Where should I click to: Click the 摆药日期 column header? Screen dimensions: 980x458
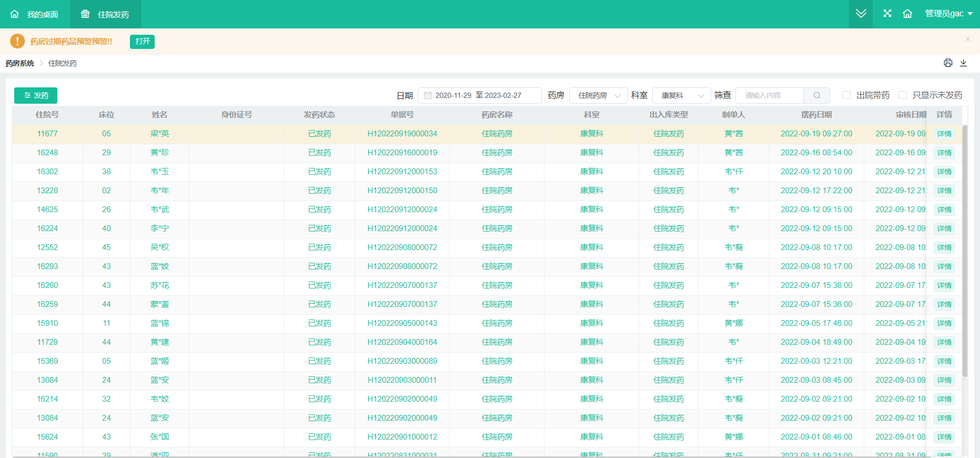point(816,115)
